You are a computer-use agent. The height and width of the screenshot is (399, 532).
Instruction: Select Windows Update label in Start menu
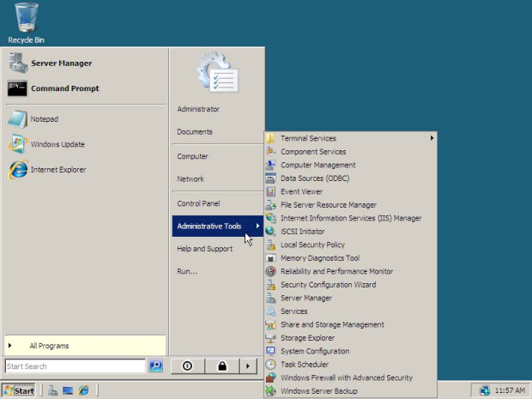(x=57, y=144)
